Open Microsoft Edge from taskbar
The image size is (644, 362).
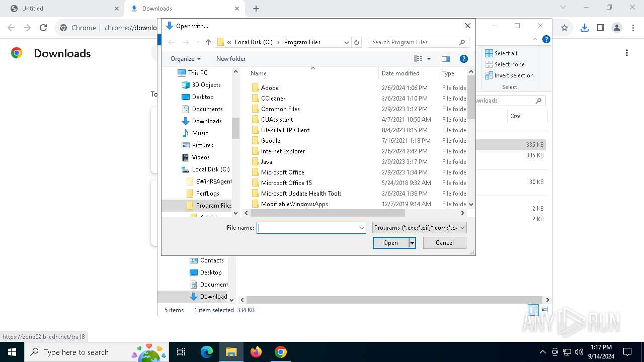tap(207, 352)
